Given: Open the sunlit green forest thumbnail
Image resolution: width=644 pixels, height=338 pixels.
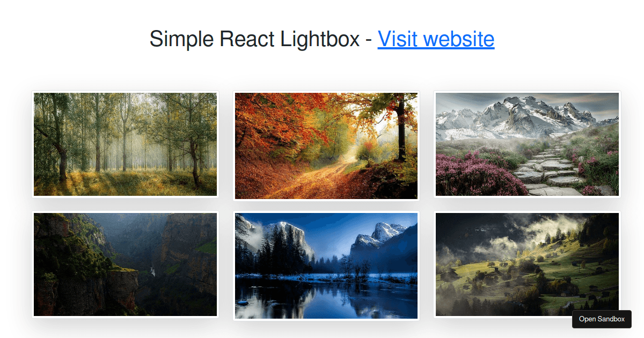Looking at the screenshot, I should [x=125, y=144].
